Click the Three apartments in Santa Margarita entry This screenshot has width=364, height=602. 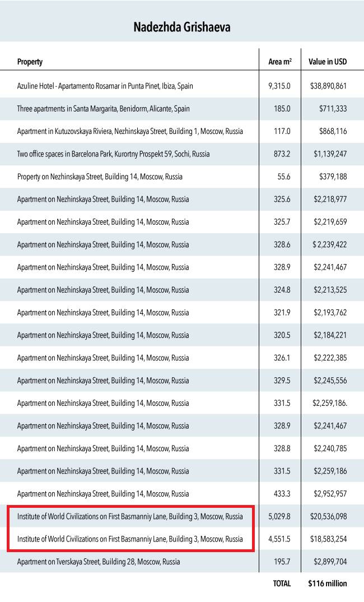click(x=103, y=109)
